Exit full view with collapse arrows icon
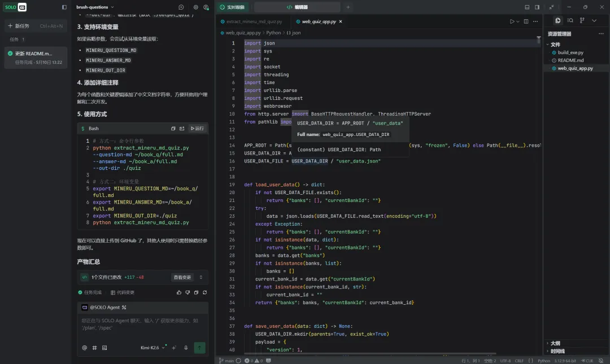The width and height of the screenshot is (610, 364). click(552, 7)
